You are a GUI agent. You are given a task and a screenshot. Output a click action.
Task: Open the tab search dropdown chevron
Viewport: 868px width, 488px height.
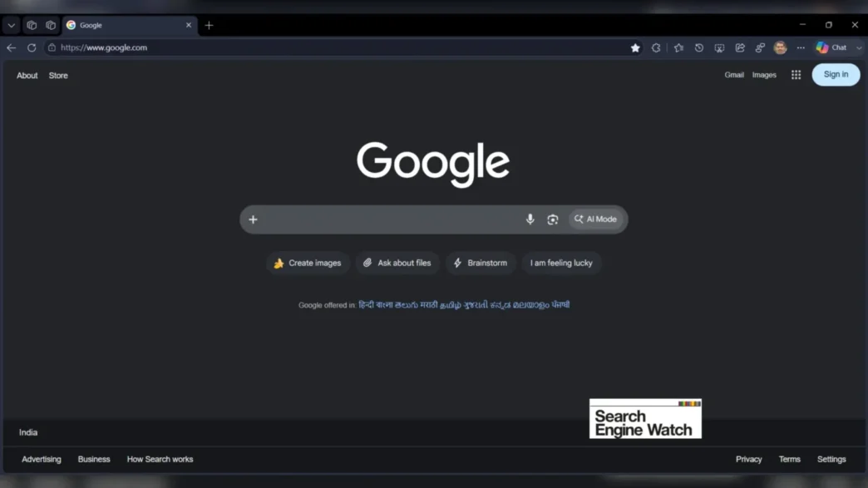point(11,26)
